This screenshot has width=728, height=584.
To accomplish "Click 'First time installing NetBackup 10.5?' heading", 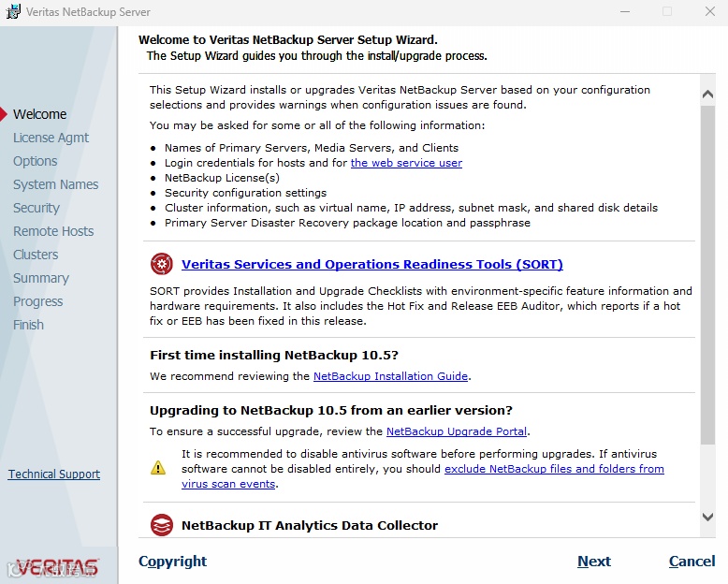I will click(274, 355).
